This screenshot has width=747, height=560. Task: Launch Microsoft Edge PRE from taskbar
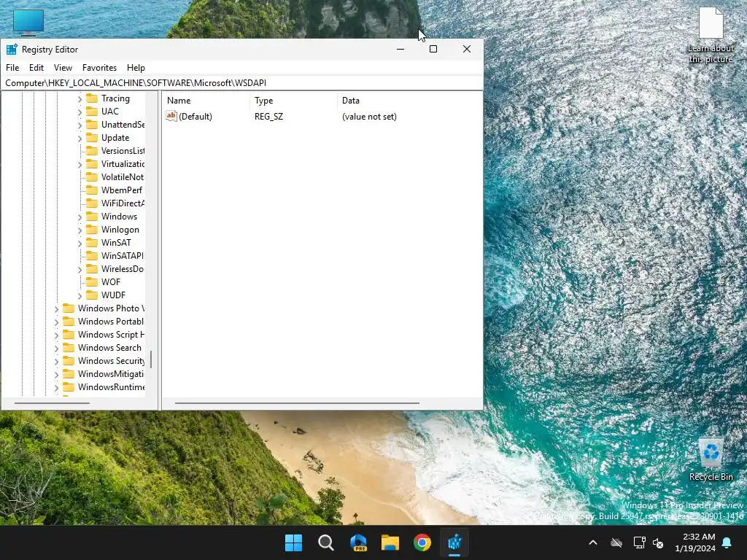click(x=358, y=542)
